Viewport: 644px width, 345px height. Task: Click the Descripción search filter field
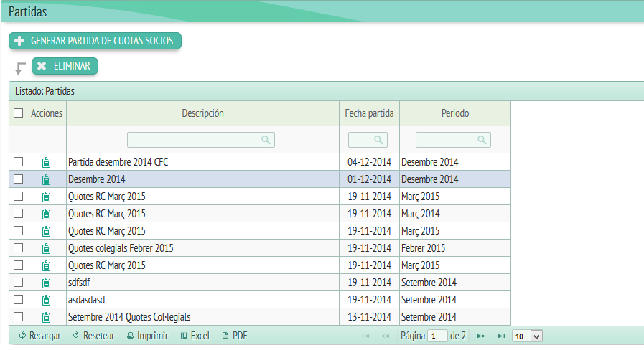(200, 140)
